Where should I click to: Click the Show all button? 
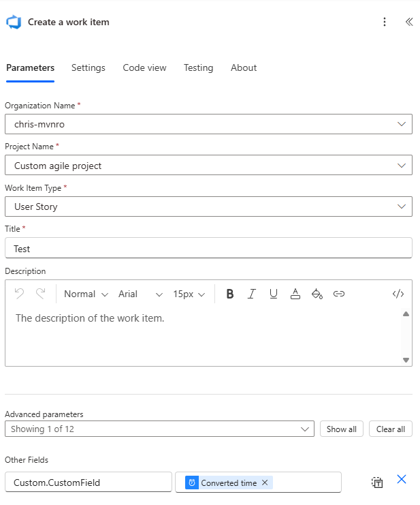click(341, 429)
